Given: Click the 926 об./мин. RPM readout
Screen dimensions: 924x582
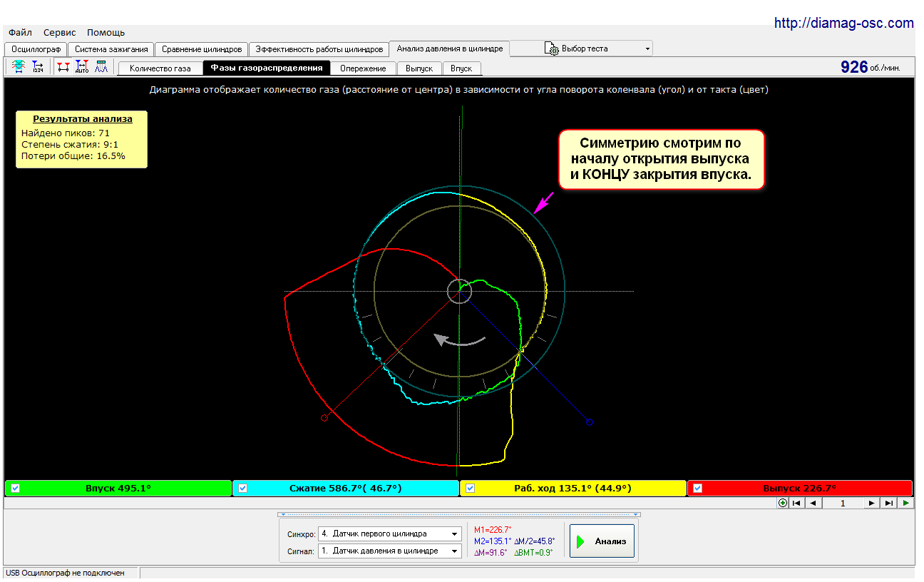Looking at the screenshot, I should coord(870,67).
